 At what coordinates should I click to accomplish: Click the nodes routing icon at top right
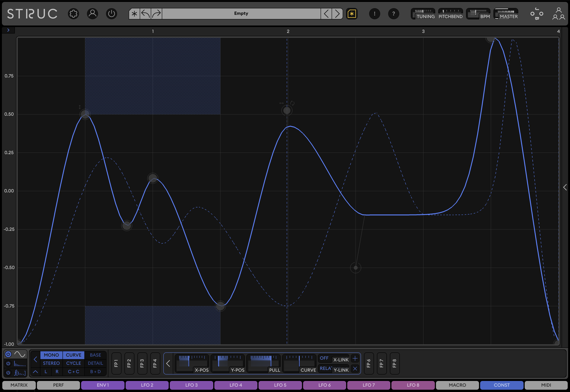536,14
